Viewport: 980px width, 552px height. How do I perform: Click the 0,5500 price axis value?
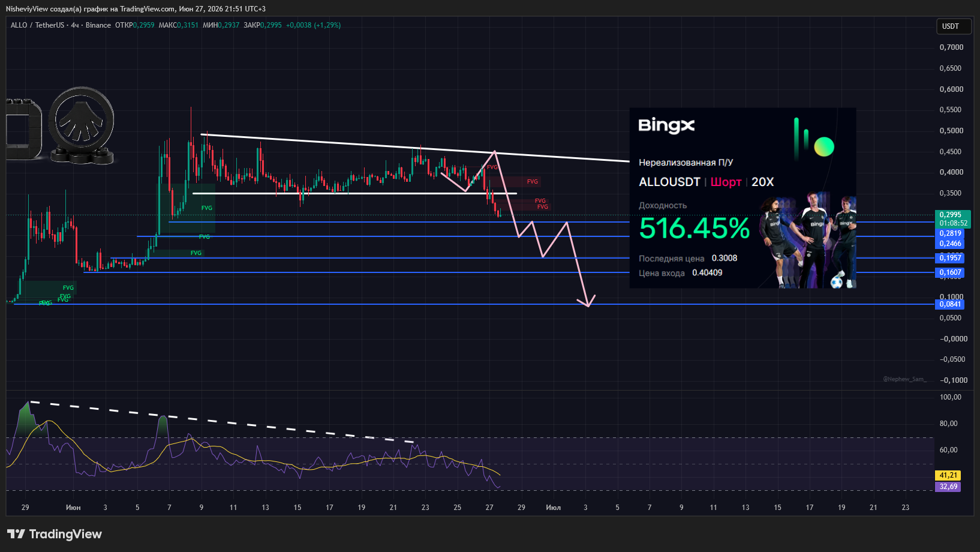coord(951,110)
